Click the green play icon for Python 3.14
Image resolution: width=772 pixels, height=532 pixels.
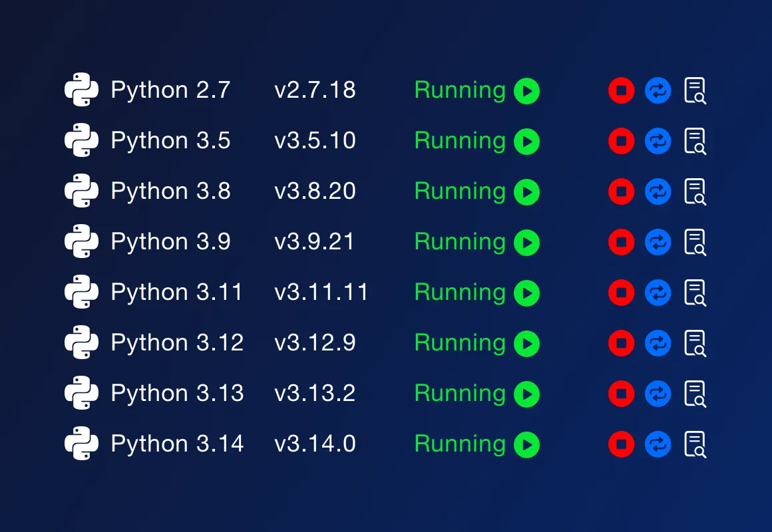527,445
